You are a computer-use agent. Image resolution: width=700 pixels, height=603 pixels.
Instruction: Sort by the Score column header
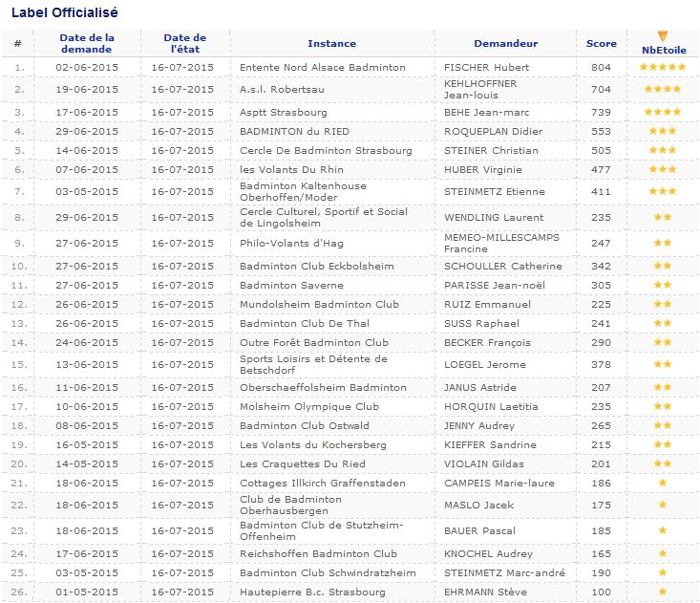[x=601, y=43]
